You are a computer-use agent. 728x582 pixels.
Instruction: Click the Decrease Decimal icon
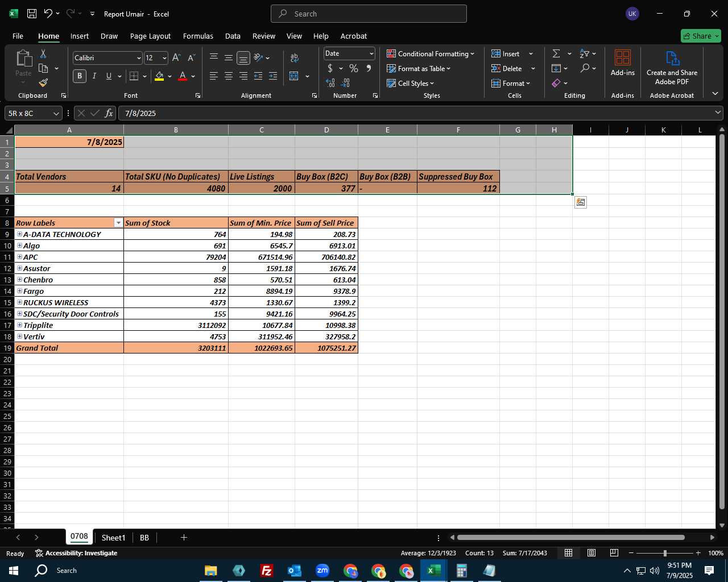click(x=345, y=83)
